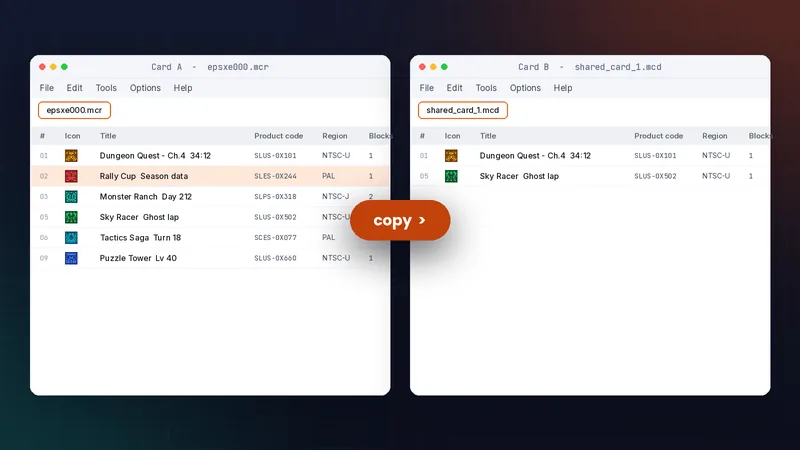This screenshot has height=450, width=800.
Task: Select Rally Cup Season data row title
Action: (144, 176)
